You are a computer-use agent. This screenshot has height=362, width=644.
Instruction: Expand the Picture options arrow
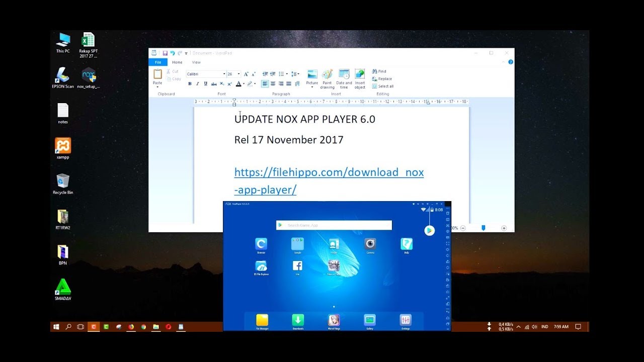point(312,87)
